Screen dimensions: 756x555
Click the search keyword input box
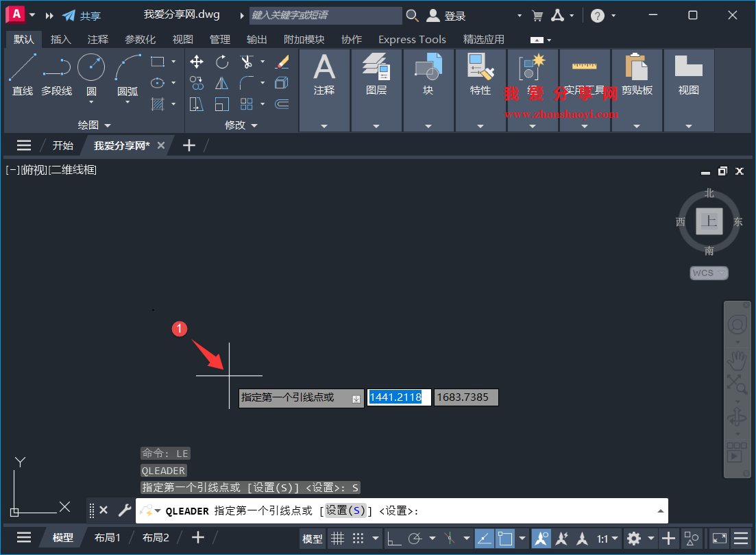click(x=326, y=16)
